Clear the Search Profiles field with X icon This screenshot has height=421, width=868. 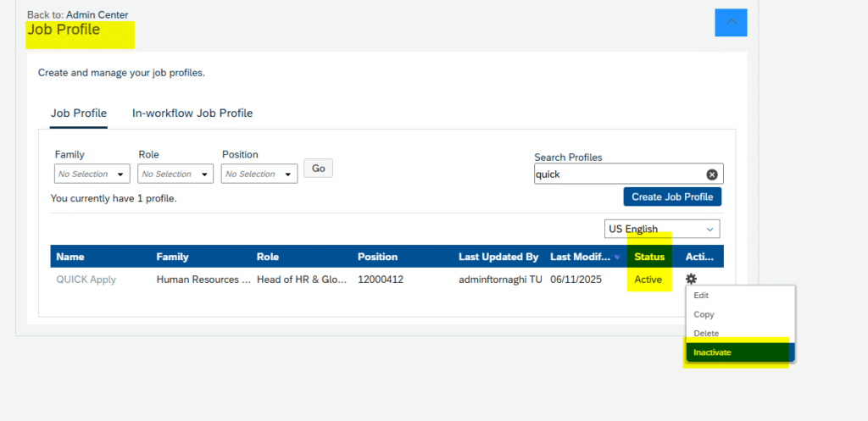pos(712,174)
